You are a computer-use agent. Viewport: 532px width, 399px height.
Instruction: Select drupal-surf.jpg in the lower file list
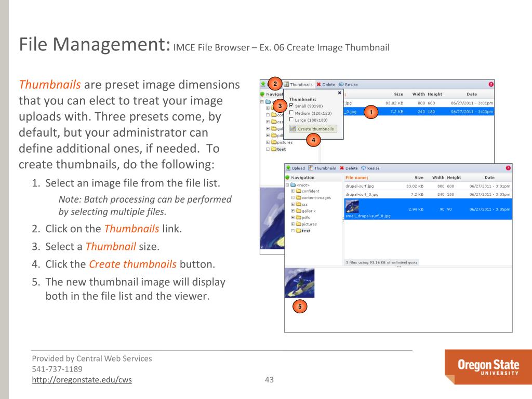pyautogui.click(x=360, y=186)
